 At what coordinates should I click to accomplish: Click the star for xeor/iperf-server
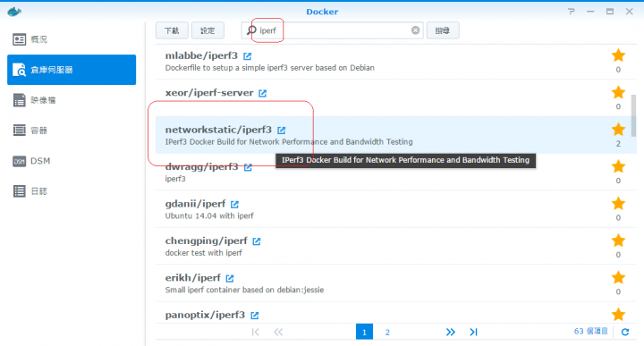[x=618, y=92]
